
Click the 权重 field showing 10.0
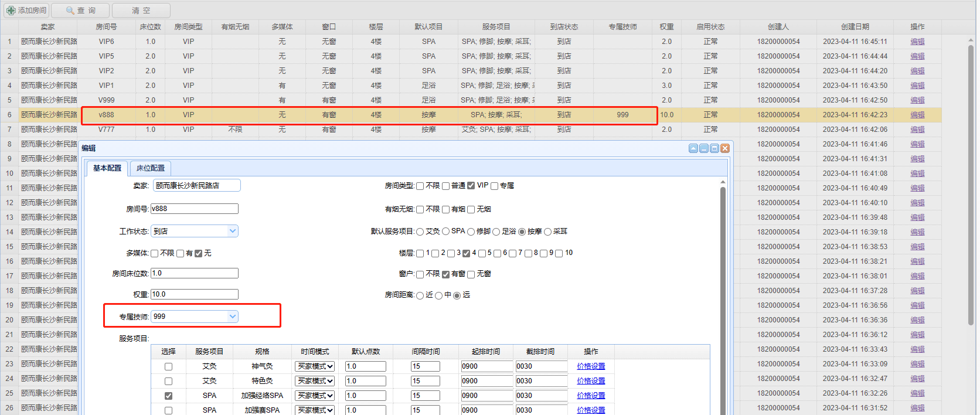pyautogui.click(x=195, y=294)
